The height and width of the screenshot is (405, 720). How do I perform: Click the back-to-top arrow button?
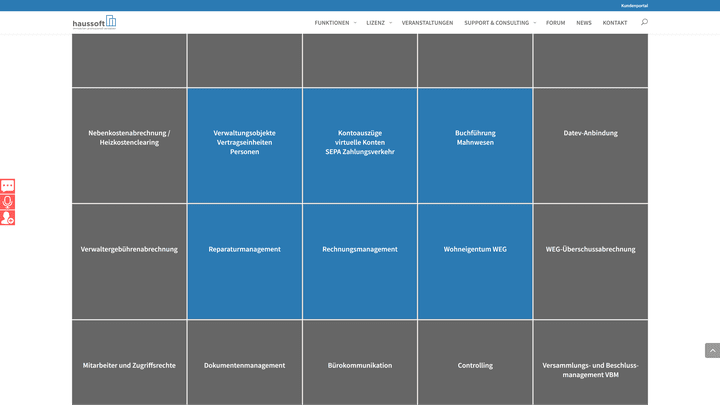pos(713,350)
